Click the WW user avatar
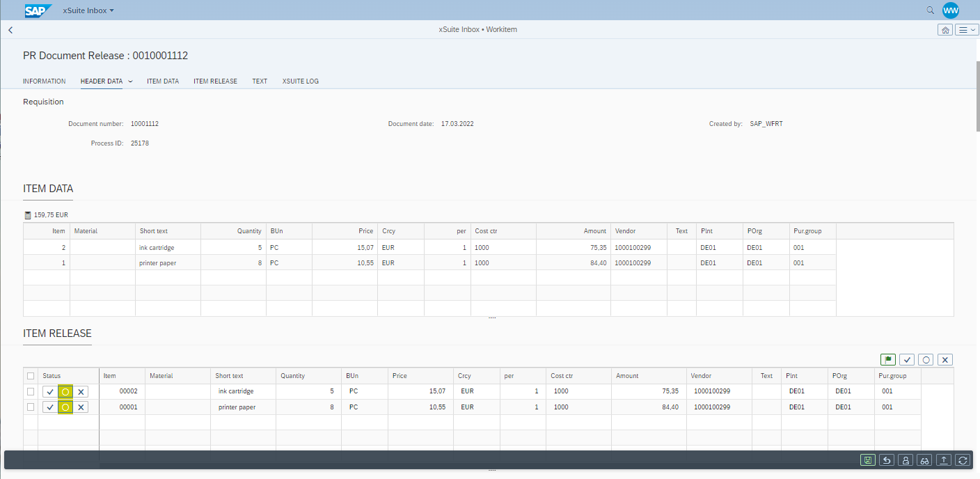The image size is (980, 479). [x=950, y=10]
